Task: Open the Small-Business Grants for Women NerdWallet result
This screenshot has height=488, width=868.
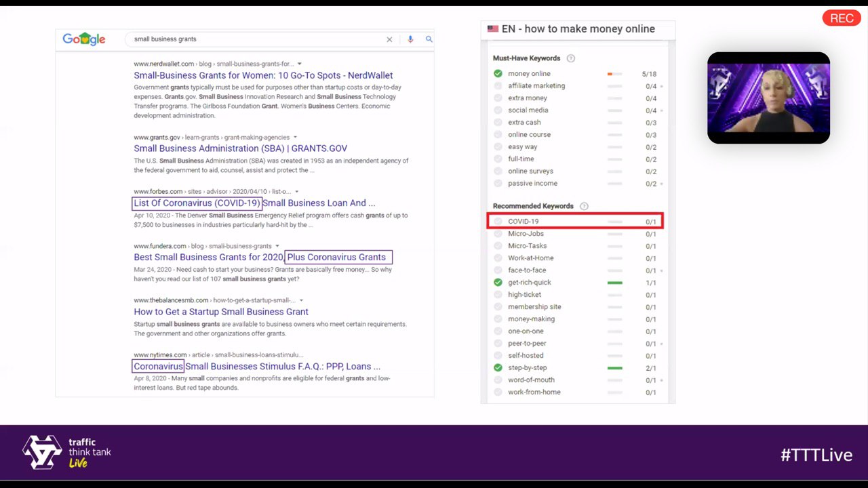Action: [x=263, y=75]
